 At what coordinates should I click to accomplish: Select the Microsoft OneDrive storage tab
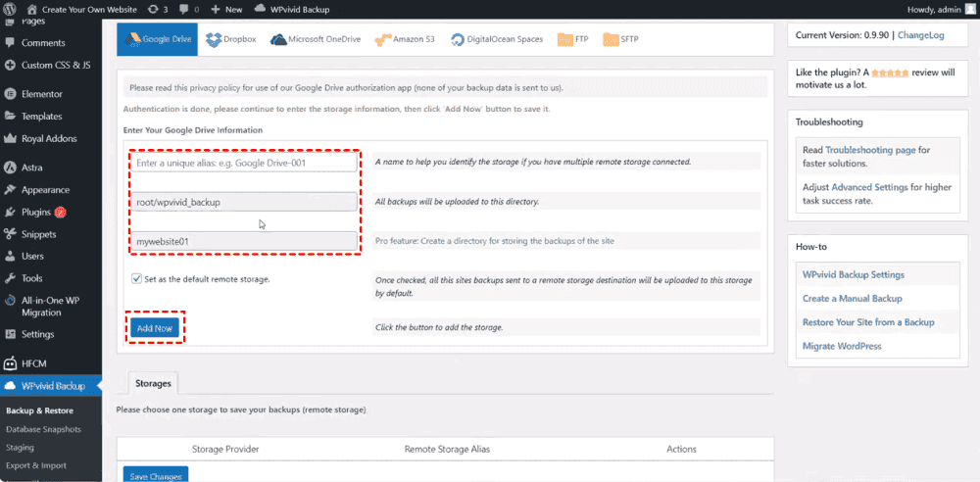point(316,39)
